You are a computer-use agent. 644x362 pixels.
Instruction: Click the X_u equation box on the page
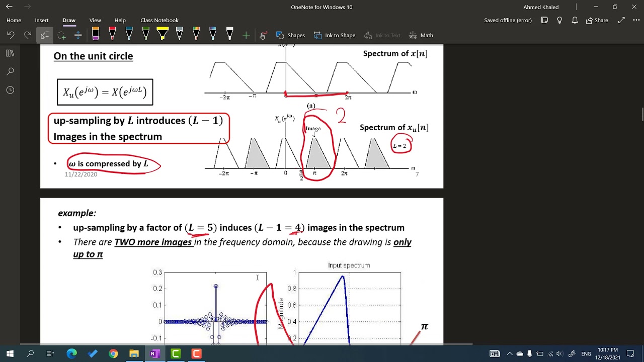[105, 92]
